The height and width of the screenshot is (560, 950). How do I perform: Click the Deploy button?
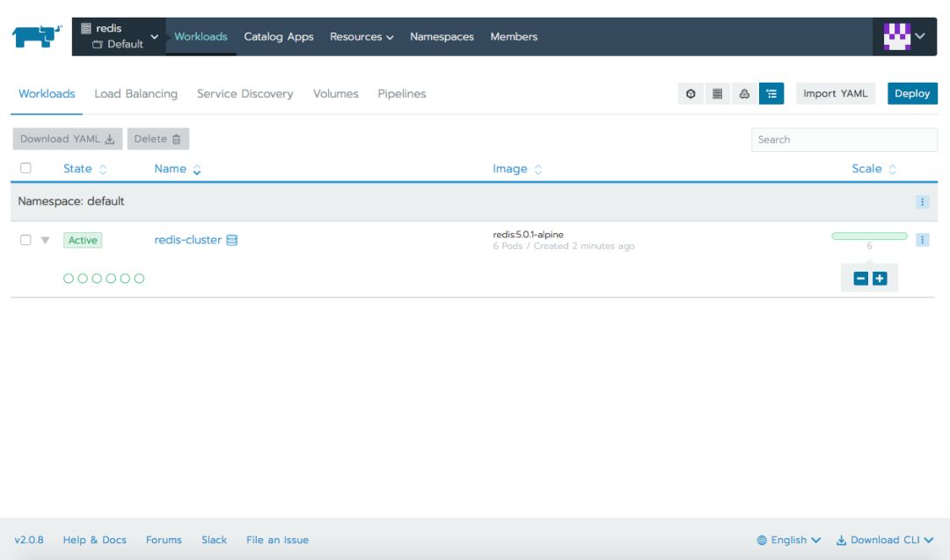click(x=912, y=94)
